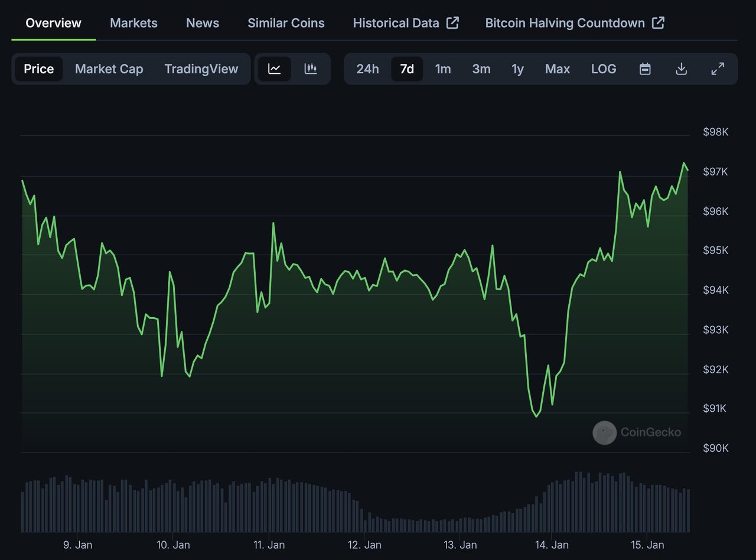
Task: Expand chart to fullscreen
Action: tap(718, 69)
